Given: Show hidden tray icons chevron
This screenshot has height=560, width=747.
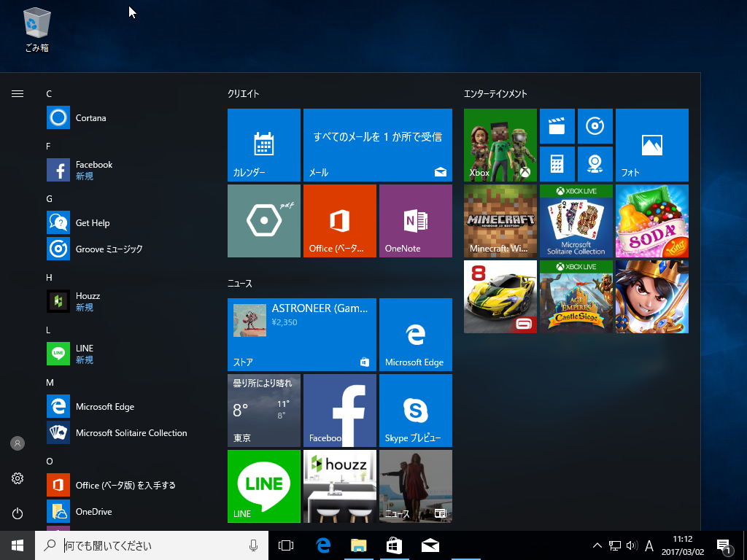Looking at the screenshot, I should (x=597, y=545).
